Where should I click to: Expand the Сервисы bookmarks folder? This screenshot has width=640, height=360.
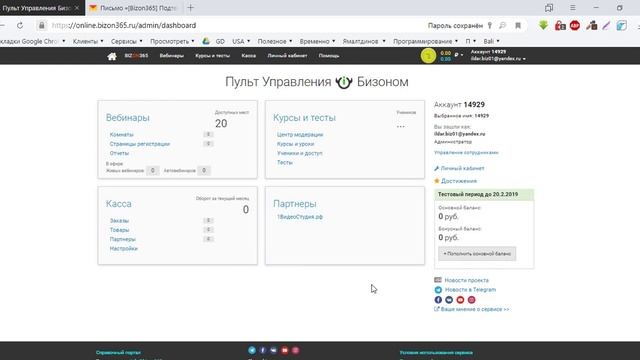(x=127, y=41)
